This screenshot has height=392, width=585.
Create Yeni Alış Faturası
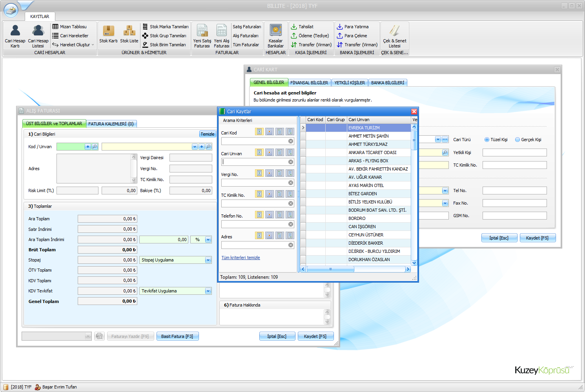pos(222,36)
